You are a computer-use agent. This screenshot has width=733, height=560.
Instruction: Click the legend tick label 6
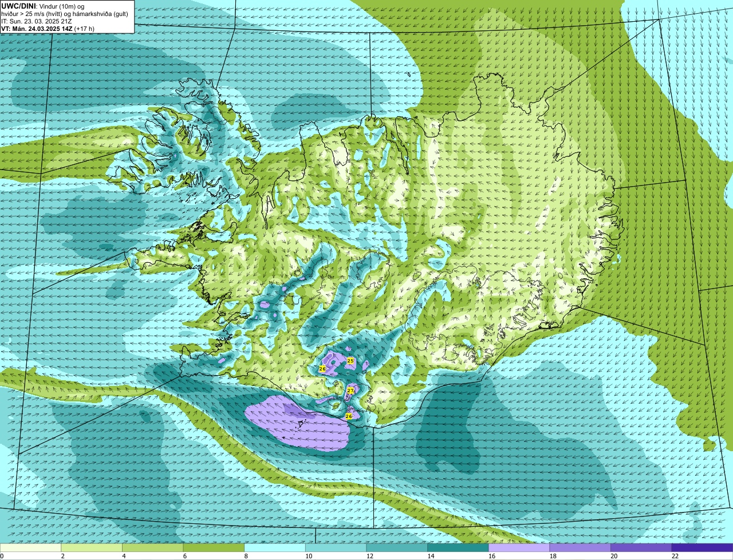[184, 556]
